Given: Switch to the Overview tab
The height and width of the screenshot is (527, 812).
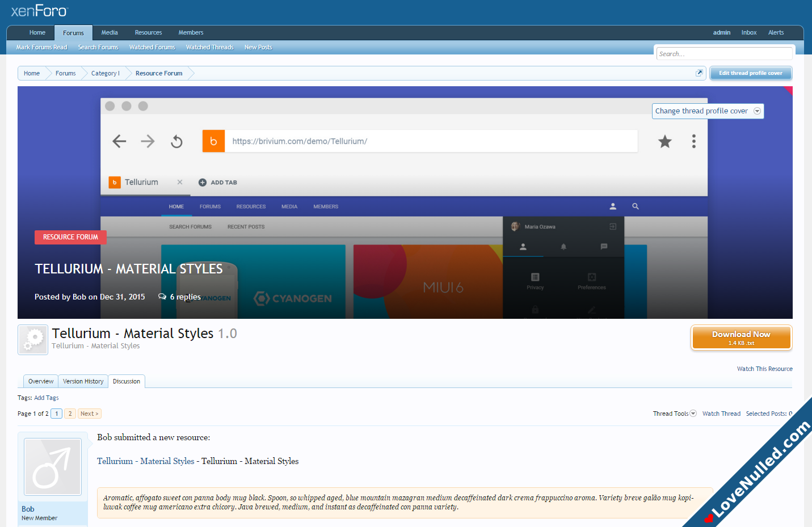Looking at the screenshot, I should [41, 381].
